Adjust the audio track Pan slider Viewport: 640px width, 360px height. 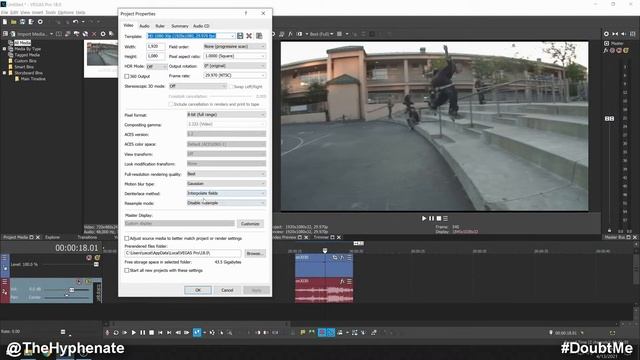[x=67, y=296]
